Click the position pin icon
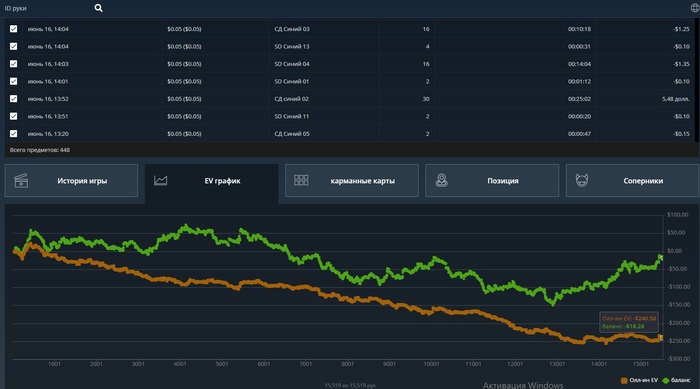This screenshot has width=700, height=389. point(442,180)
